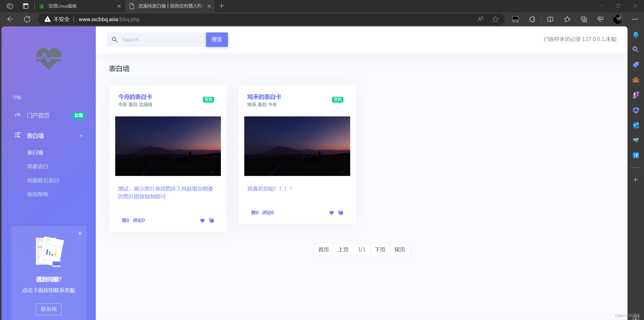Image resolution: width=644 pixels, height=320 pixels.
Task: Collapse the 表白墙 sidebar menu chevron
Action: (x=81, y=136)
